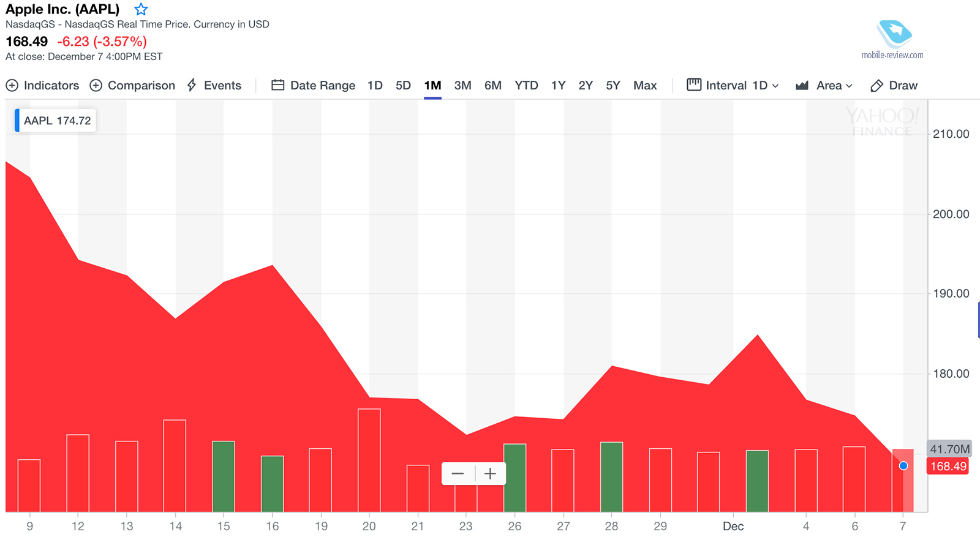Click the green volume bar for 28
Viewport: 980px width, 545px height.
pyautogui.click(x=612, y=477)
